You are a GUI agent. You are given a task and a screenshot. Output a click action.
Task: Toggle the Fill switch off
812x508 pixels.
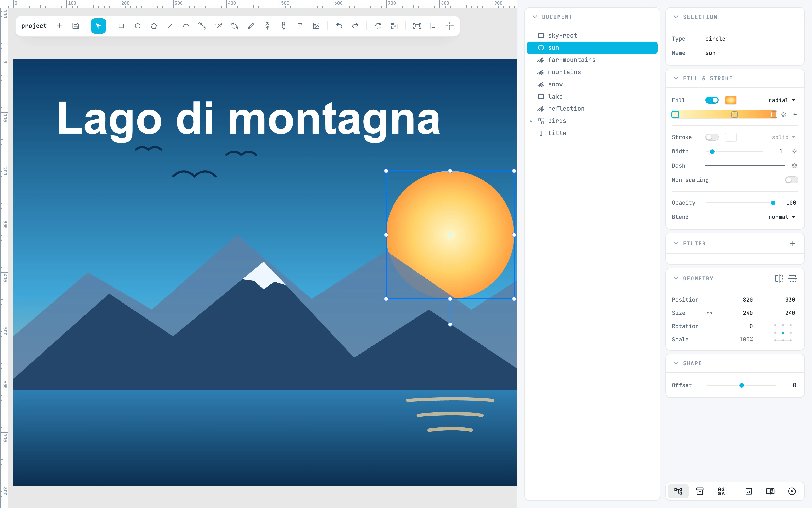click(712, 100)
